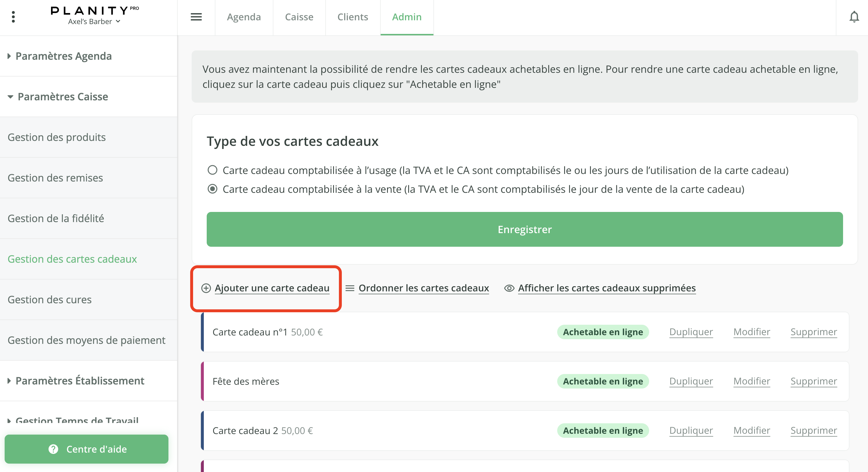Viewport: 868px width, 472px height.
Task: Collapse Paramètres Caisse section
Action: [63, 97]
